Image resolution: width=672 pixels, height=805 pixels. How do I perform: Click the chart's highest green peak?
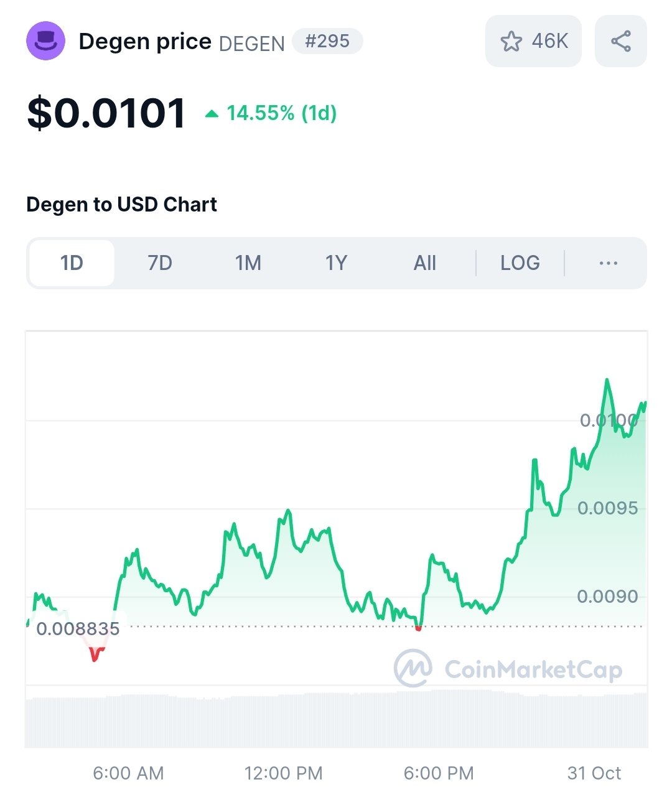pyautogui.click(x=607, y=380)
